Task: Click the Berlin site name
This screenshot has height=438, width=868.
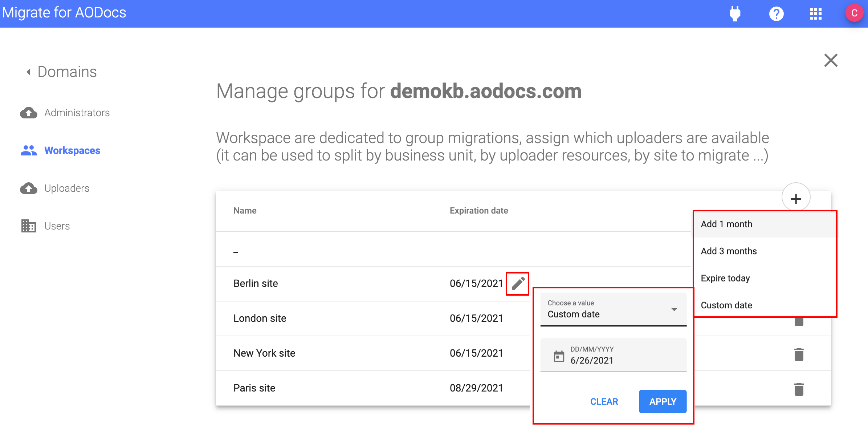Action: (256, 284)
